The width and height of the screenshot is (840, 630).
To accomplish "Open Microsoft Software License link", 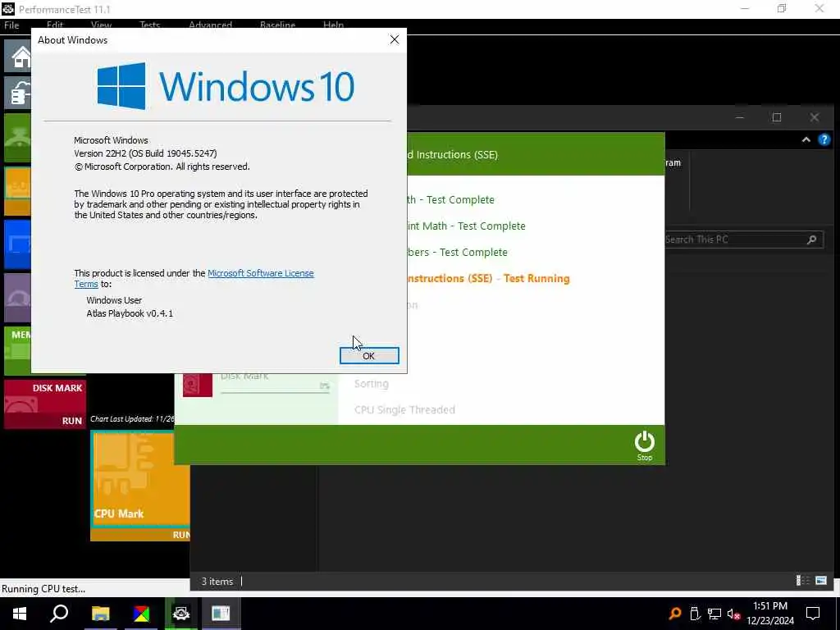I will click(x=260, y=273).
